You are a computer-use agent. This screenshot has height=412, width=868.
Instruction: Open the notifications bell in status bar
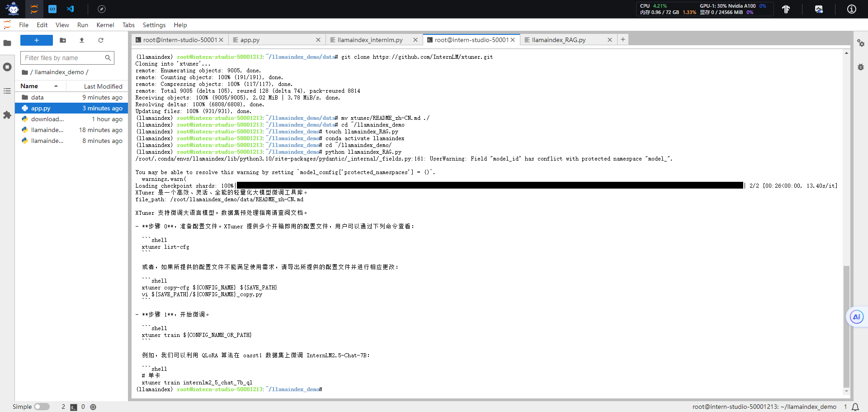point(855,407)
